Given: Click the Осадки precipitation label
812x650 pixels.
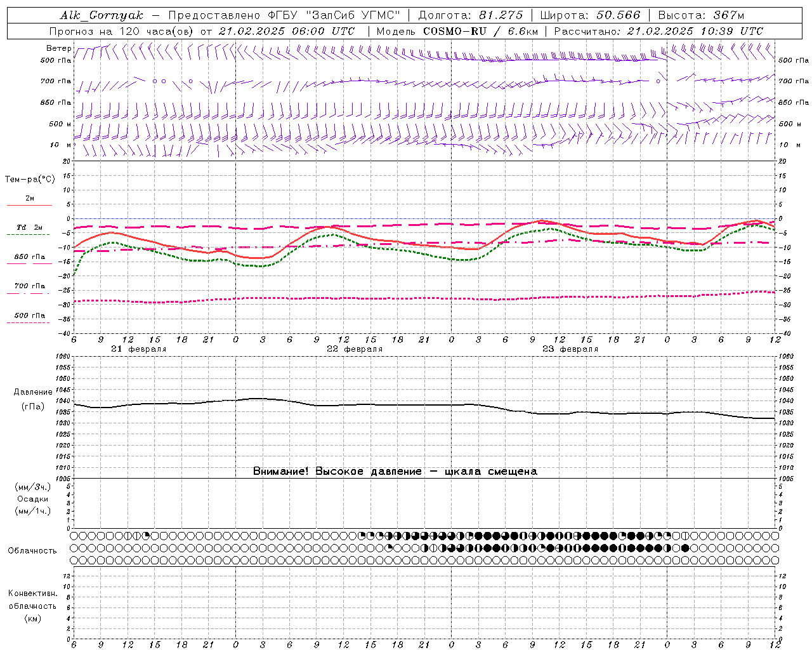Looking at the screenshot, I should click(33, 499).
